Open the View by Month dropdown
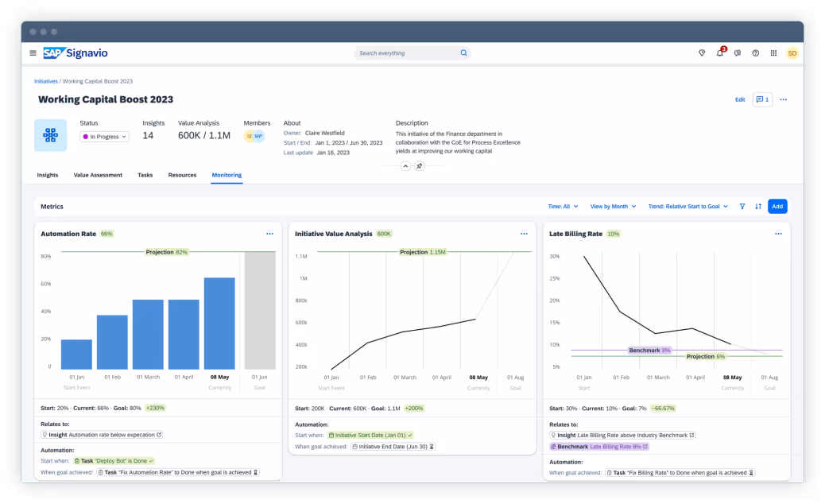The width and height of the screenshot is (825, 504). (x=613, y=206)
